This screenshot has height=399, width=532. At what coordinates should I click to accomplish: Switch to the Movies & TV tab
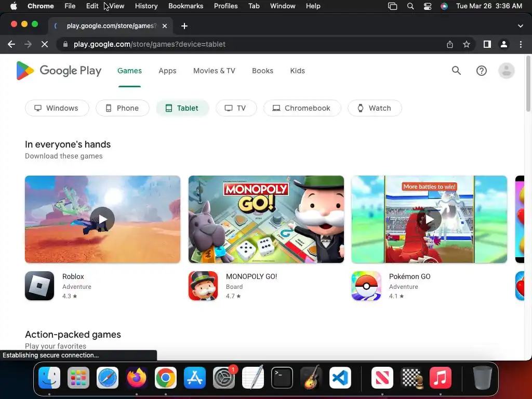coord(214,71)
